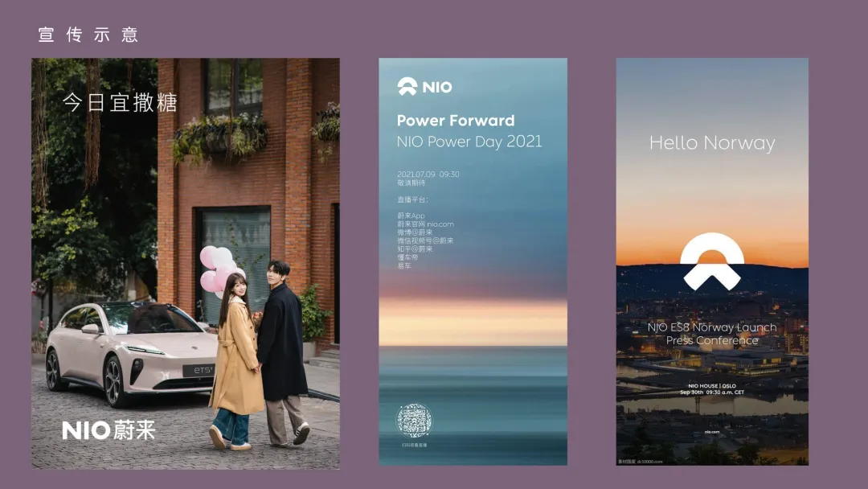Screen dimensions: 868x489
Task: Click the "NIO Power Day 2021" text
Action: coord(469,142)
